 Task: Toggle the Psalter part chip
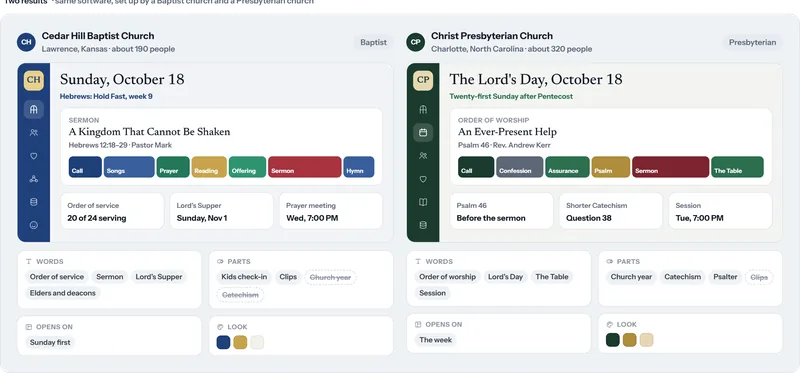tap(726, 277)
